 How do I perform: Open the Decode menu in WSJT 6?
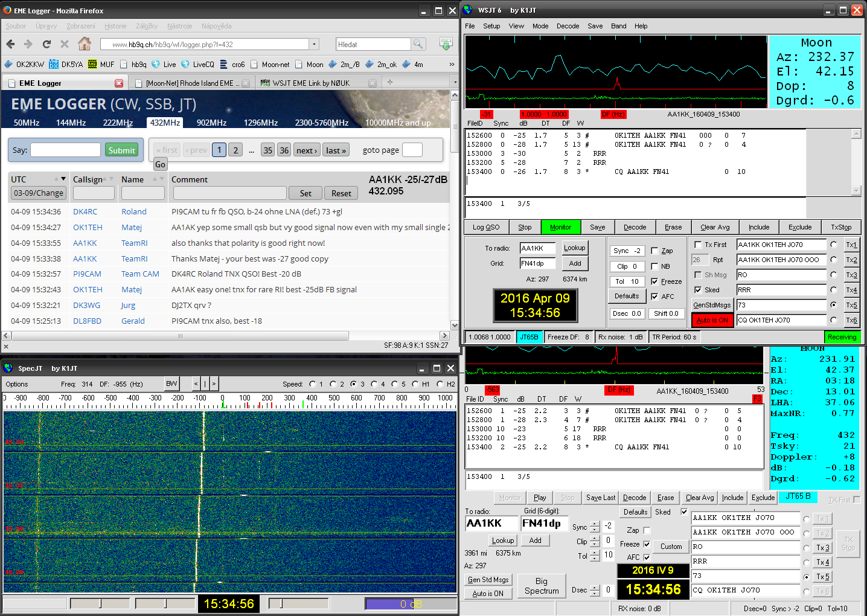(x=568, y=26)
